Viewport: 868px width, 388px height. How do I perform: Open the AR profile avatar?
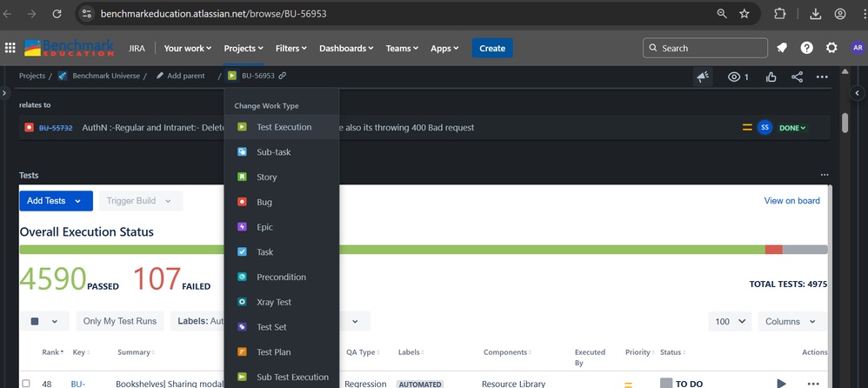point(858,48)
